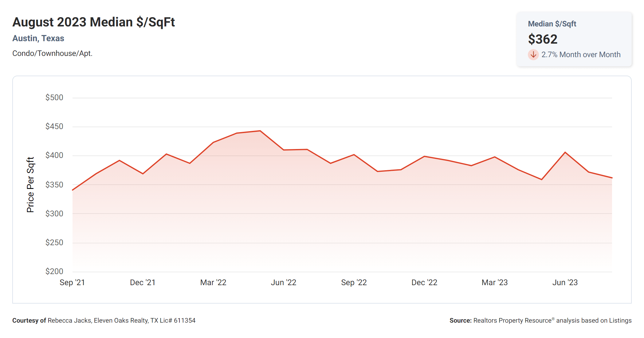Click the Mar '22 axis label
This screenshot has height=338, width=644.
pyautogui.click(x=213, y=282)
